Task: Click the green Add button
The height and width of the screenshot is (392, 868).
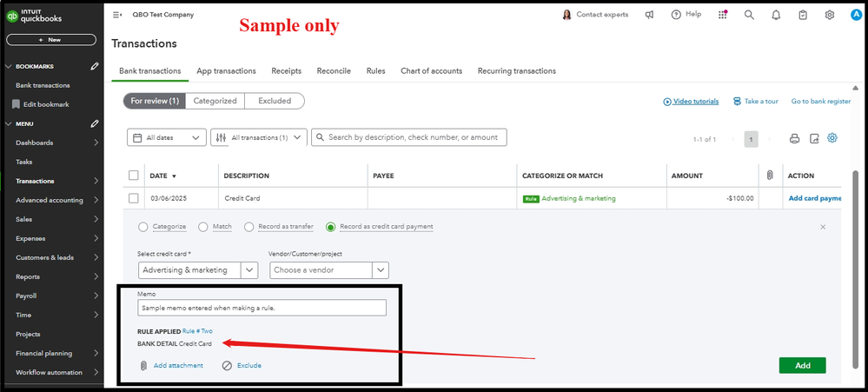Action: pos(802,365)
